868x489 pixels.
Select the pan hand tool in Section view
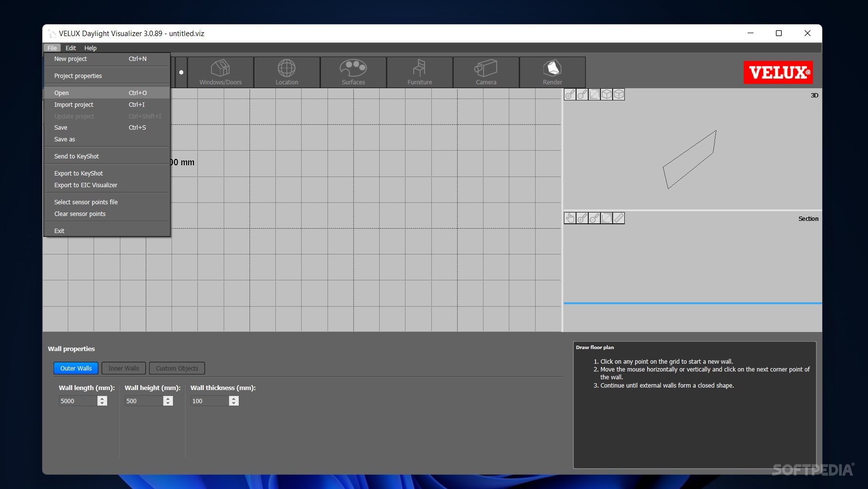coord(570,218)
